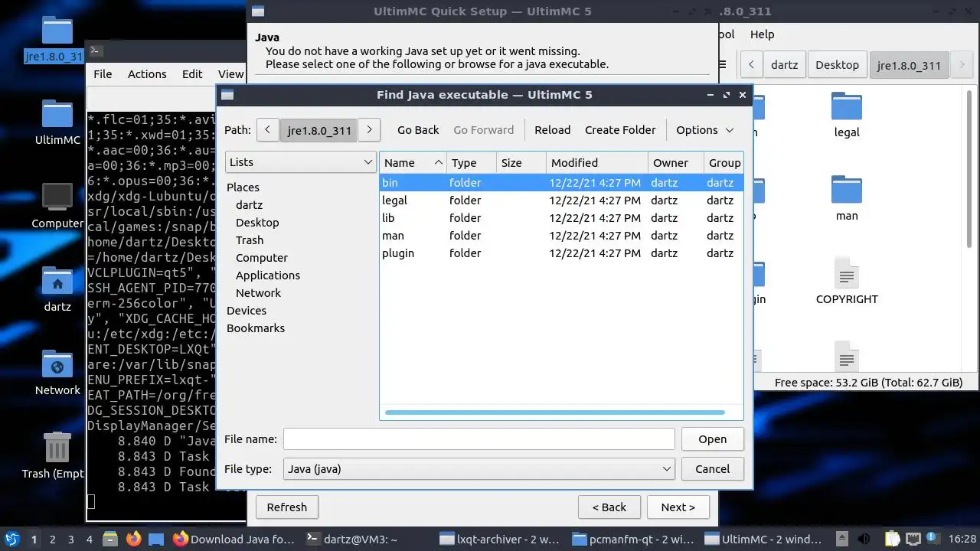The image size is (980, 551).
Task: Open the terminal Edit menu
Action: (x=192, y=74)
